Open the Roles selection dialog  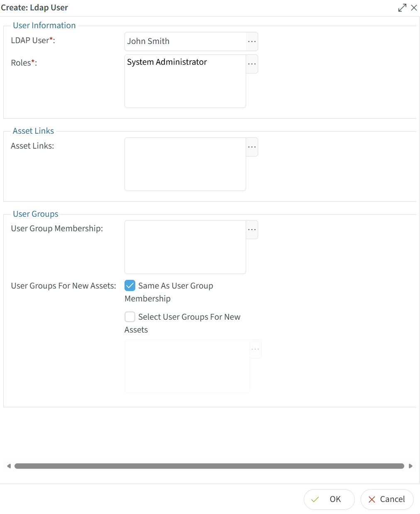pyautogui.click(x=252, y=64)
